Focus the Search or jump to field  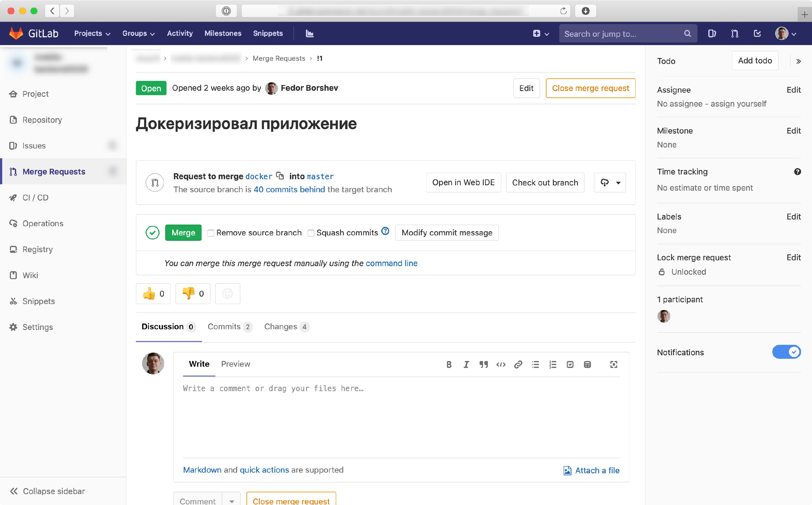[628, 33]
